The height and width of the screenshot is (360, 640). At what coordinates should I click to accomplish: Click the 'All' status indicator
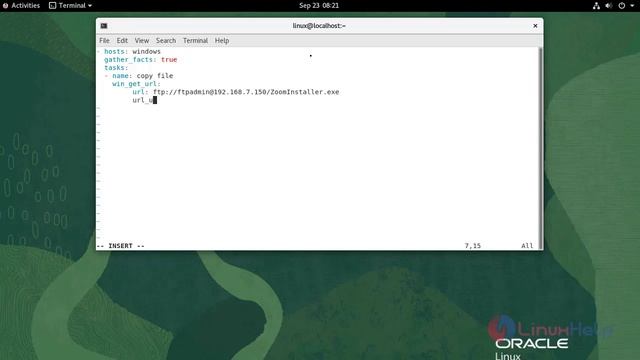coord(527,246)
